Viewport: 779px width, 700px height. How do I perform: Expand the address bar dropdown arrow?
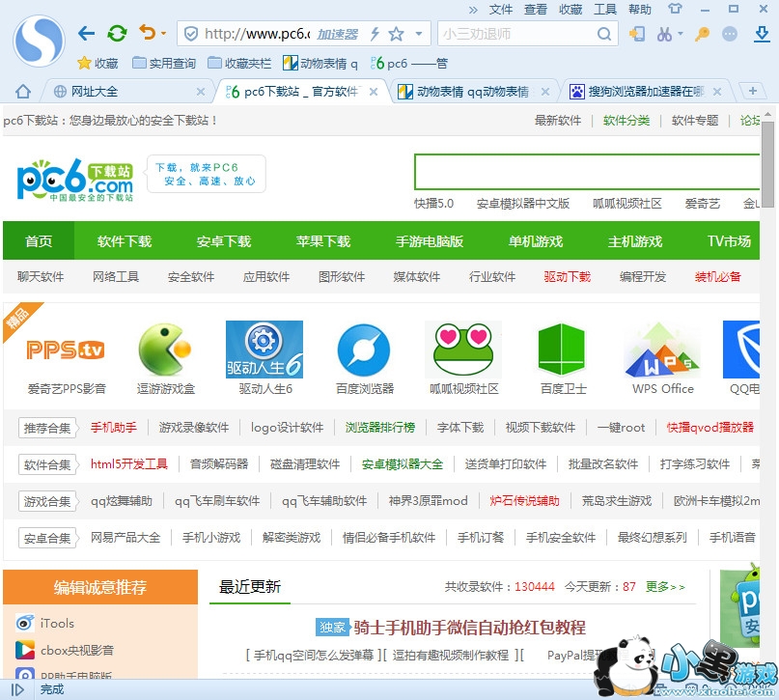click(419, 34)
